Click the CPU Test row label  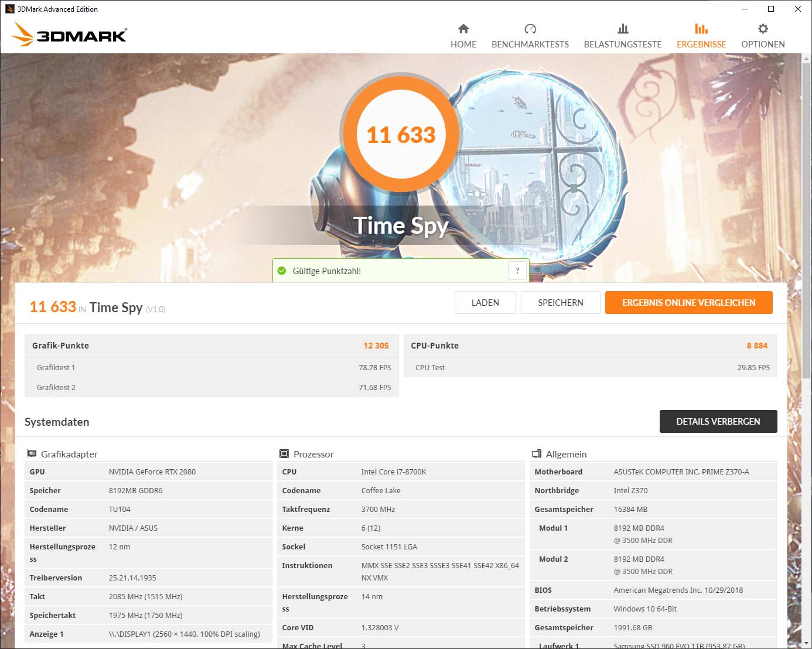pos(430,367)
